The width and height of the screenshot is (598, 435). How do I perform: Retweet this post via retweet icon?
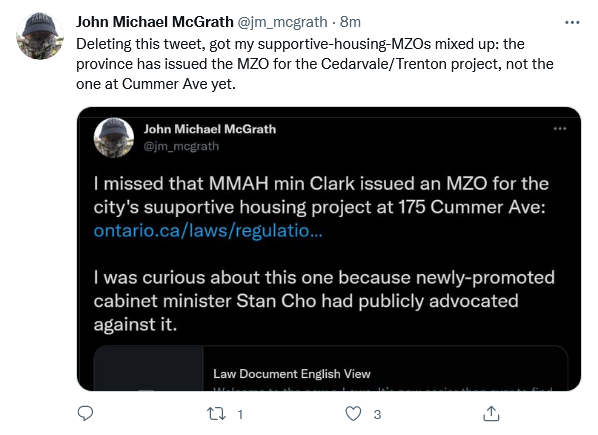coord(216,414)
